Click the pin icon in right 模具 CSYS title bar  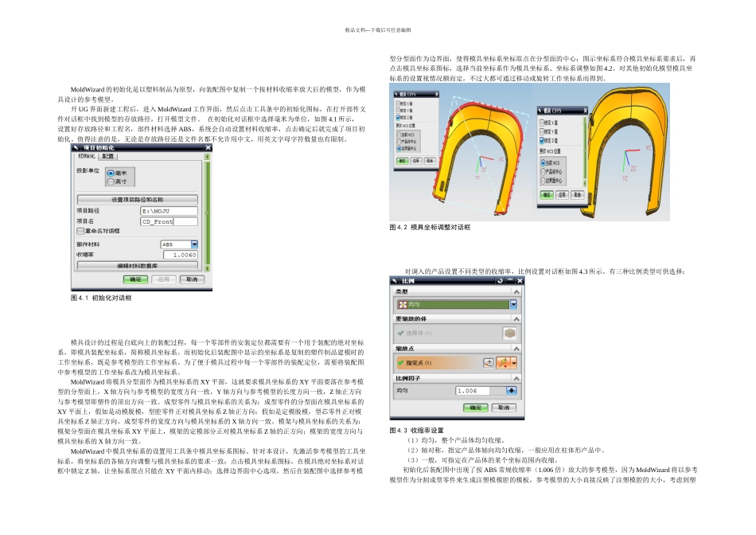pos(540,111)
